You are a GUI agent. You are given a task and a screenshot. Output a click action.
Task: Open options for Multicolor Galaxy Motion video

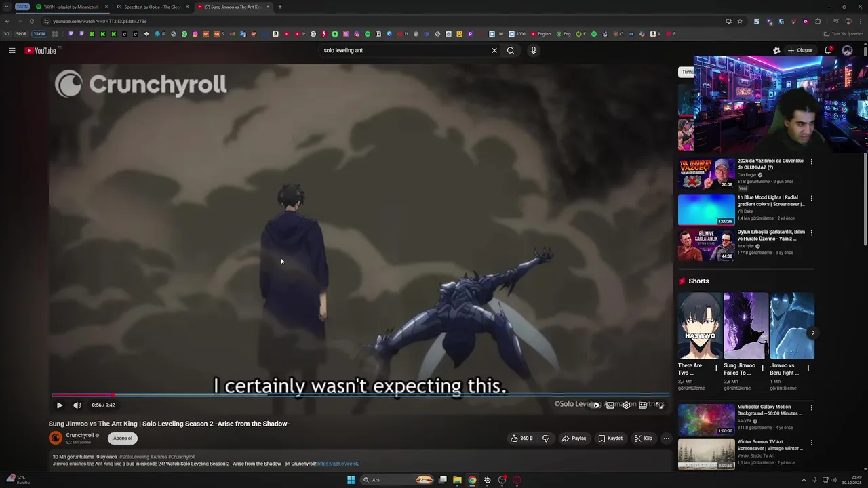812,408
